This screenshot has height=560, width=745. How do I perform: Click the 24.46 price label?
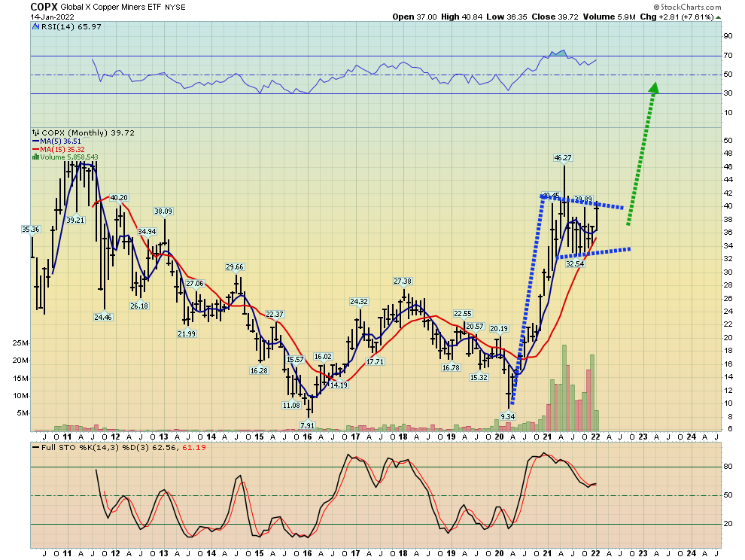click(102, 318)
